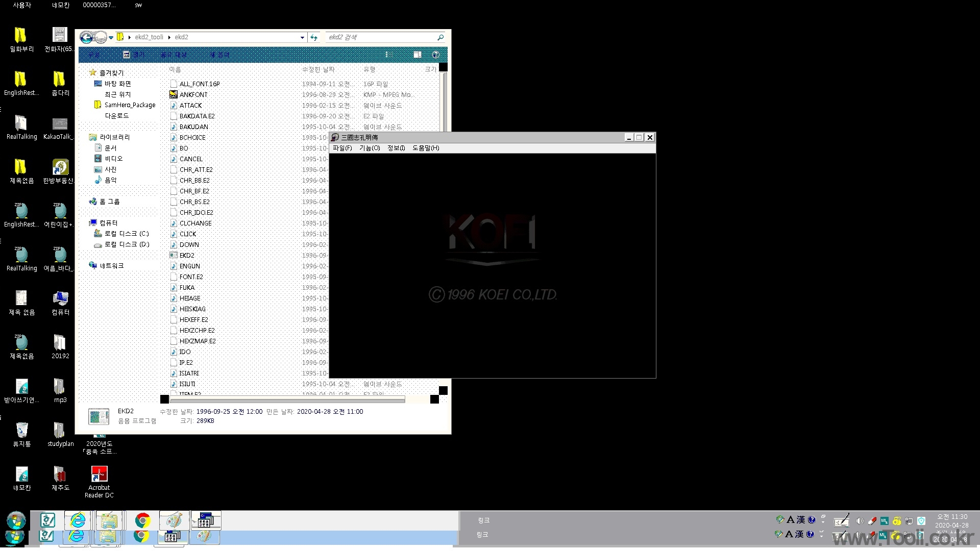
Task: Click the 三國志孔明傳 title bar icon
Action: 335,137
